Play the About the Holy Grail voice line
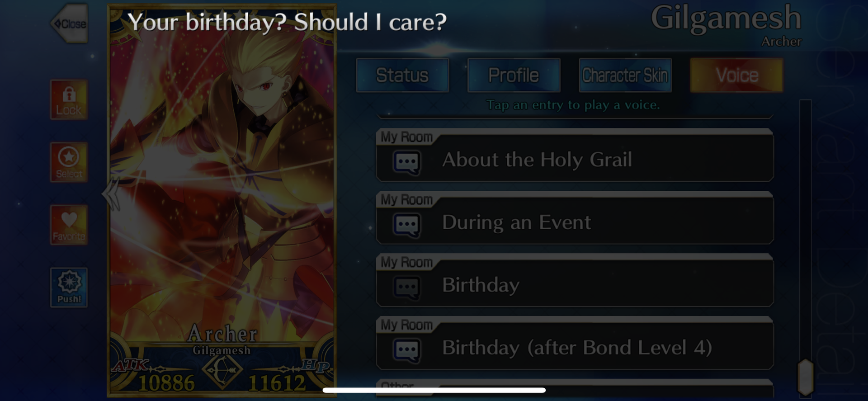868x401 pixels. click(x=575, y=155)
